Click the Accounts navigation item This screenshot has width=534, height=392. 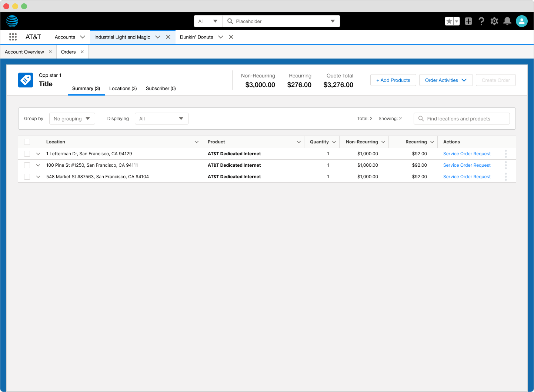[x=65, y=37]
